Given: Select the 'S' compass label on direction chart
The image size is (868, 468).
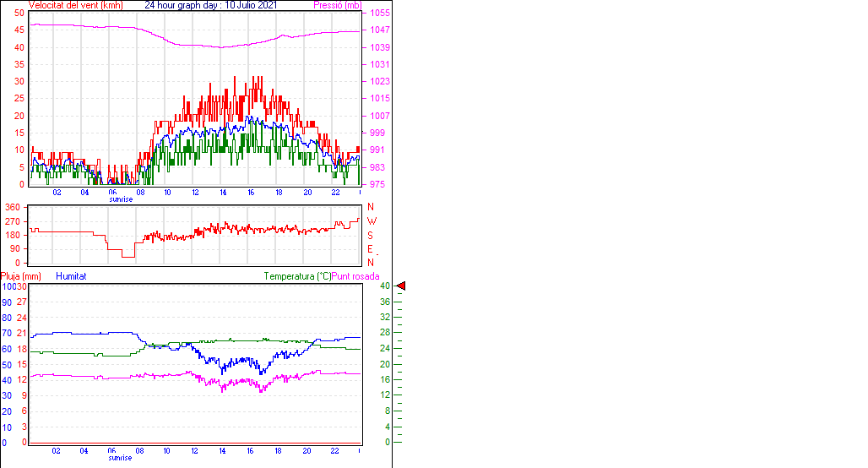Looking at the screenshot, I should 370,235.
